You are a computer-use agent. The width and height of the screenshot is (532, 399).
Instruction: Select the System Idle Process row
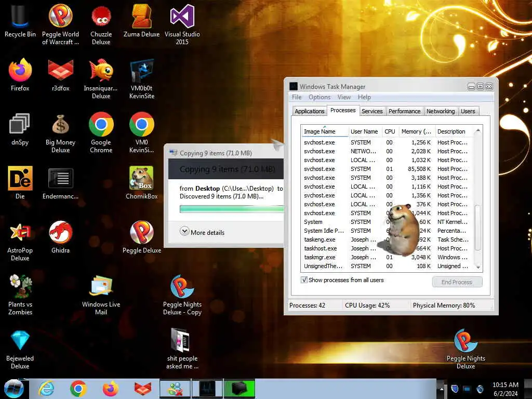tap(387, 231)
